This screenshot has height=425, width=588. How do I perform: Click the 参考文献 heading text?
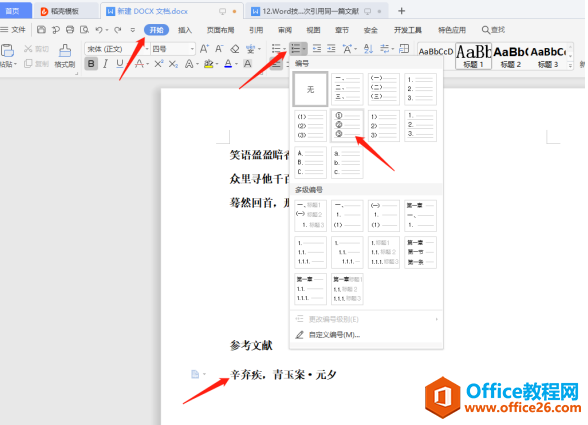point(251,345)
